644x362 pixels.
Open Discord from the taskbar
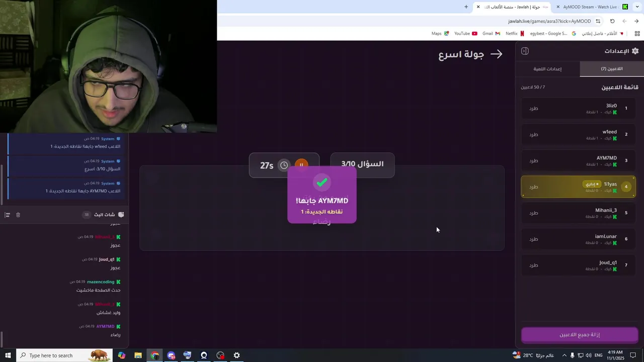coord(171,355)
